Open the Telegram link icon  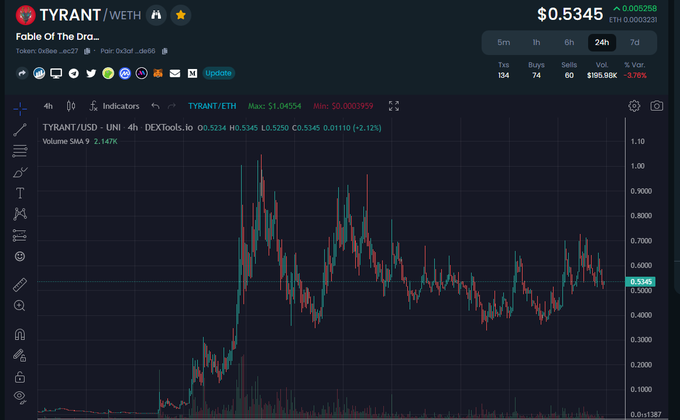pyautogui.click(x=74, y=73)
